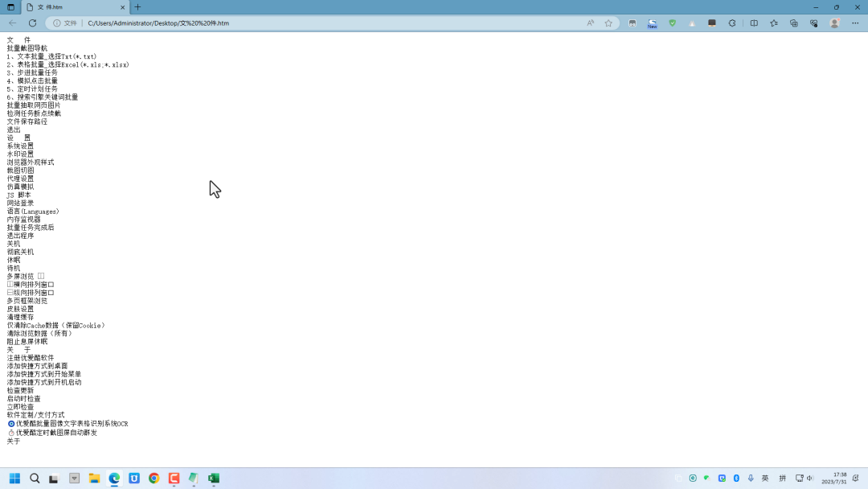The width and height of the screenshot is (868, 489).
Task: Click the 拼 input method indicator
Action: (782, 479)
